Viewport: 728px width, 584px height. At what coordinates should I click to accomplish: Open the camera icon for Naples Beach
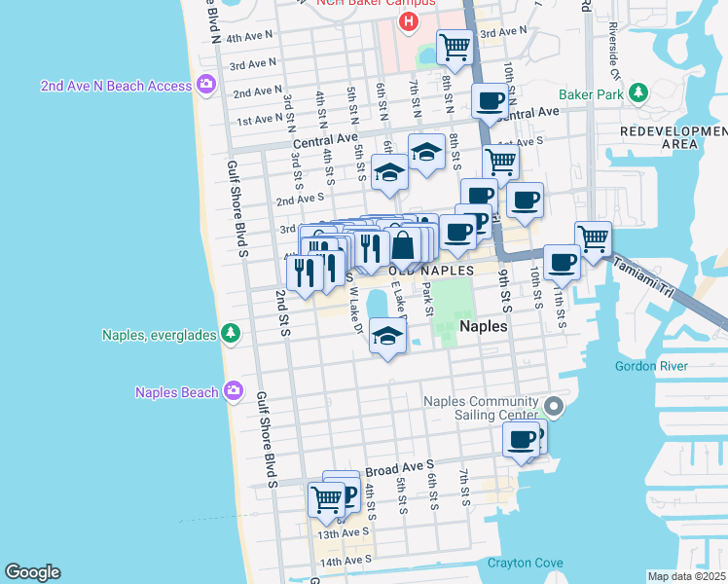tap(233, 391)
